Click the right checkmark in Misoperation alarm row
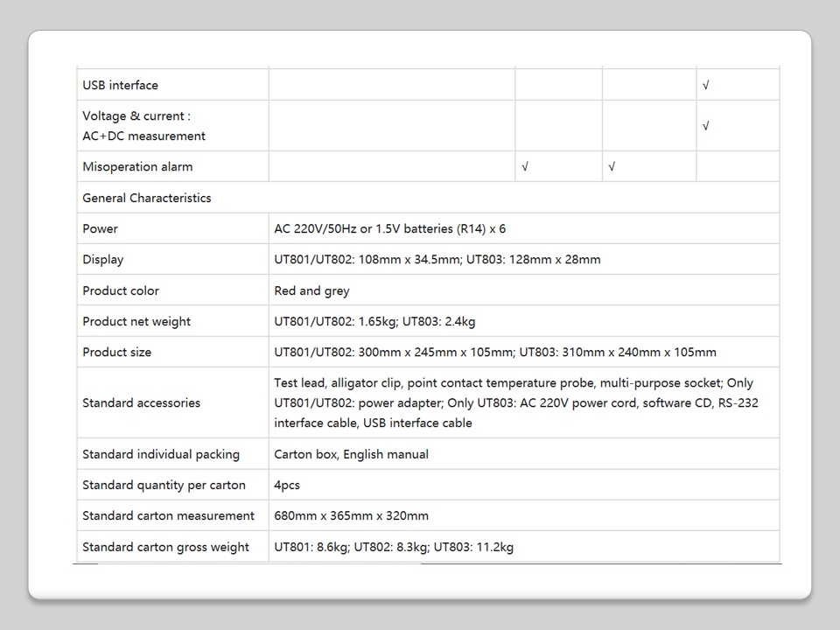840x630 pixels. (612, 167)
